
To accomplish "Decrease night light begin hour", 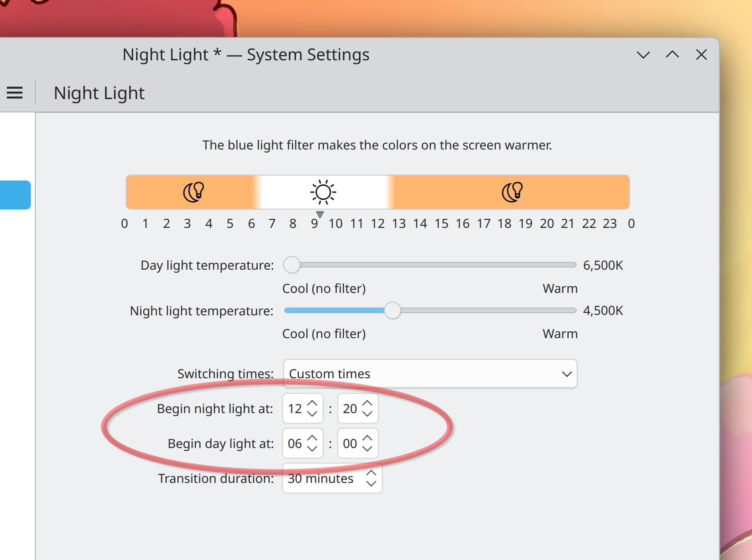I will (312, 414).
